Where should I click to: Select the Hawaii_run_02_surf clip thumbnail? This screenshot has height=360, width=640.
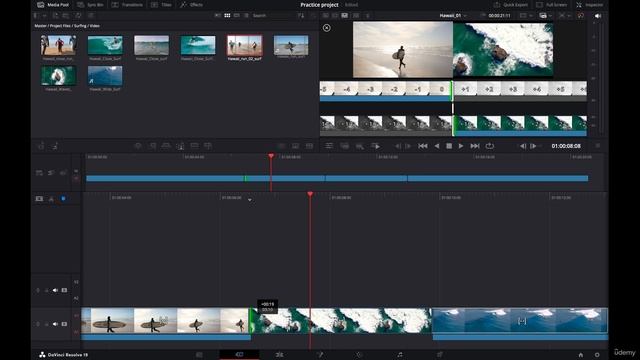click(244, 45)
